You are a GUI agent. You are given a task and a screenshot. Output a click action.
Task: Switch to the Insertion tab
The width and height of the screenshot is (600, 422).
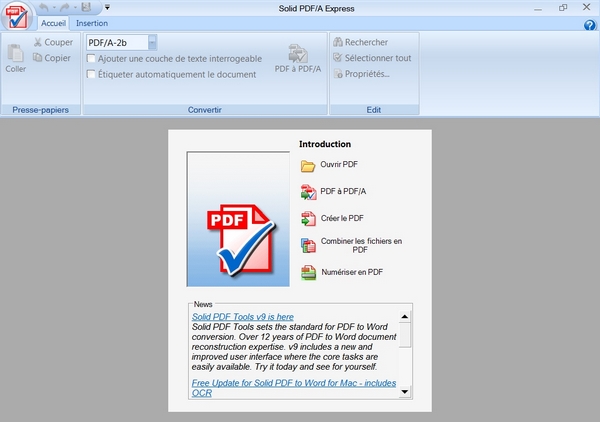point(92,23)
